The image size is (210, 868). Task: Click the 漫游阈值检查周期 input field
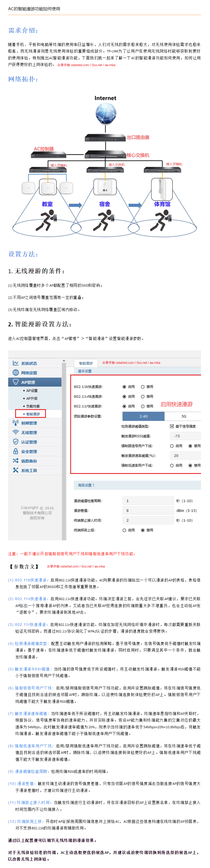(148, 500)
